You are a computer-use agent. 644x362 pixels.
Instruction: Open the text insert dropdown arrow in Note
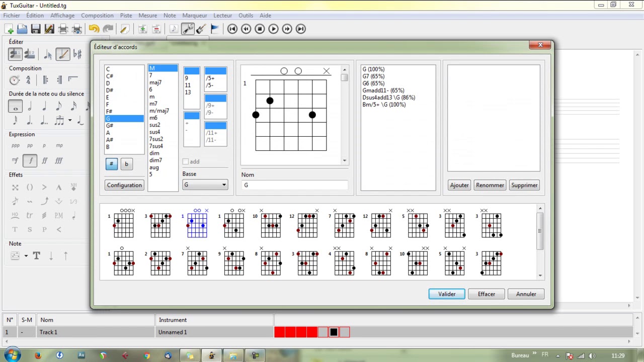[26, 256]
